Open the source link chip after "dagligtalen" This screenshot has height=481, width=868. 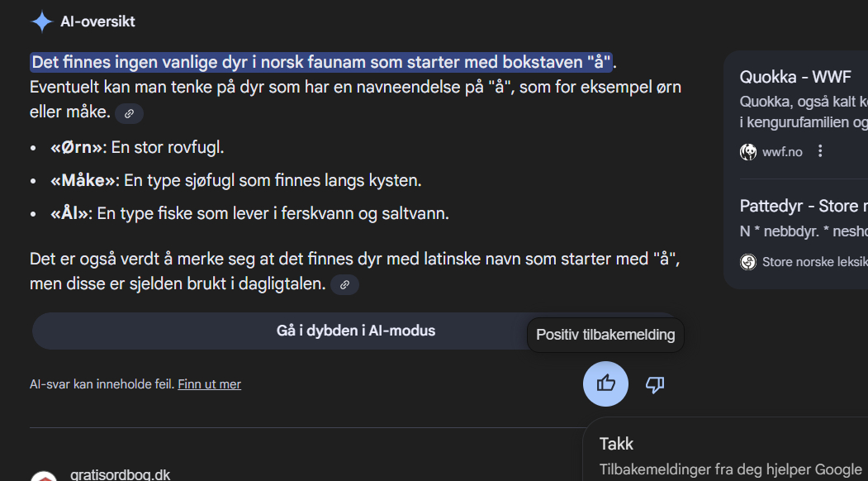344,285
